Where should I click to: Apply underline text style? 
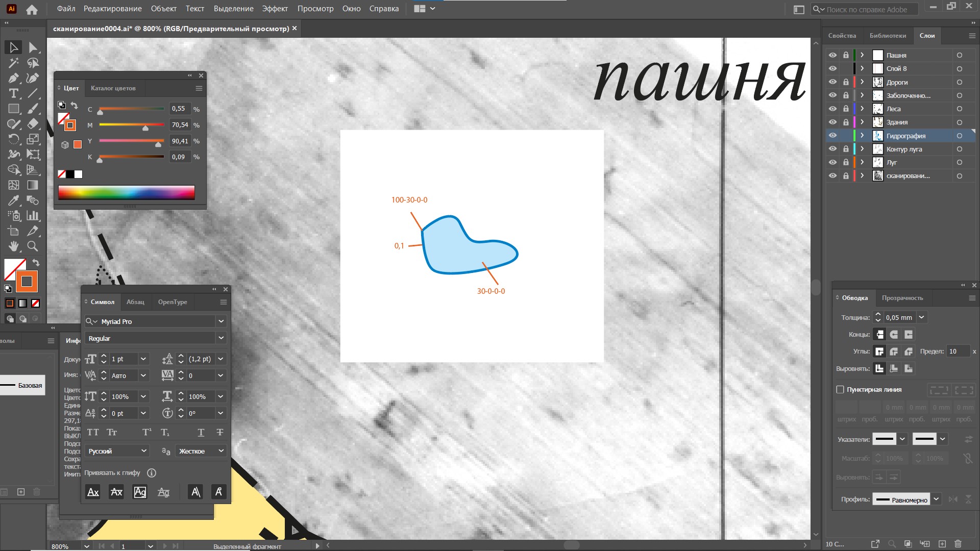pos(201,433)
